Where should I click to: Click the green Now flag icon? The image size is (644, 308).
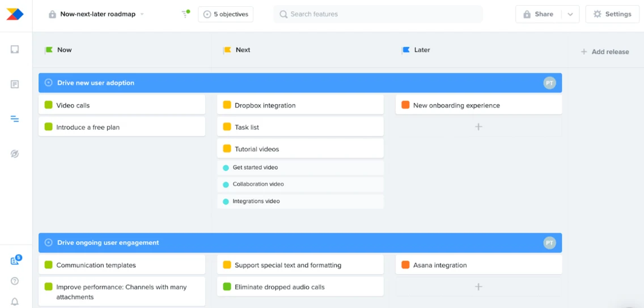click(x=49, y=50)
